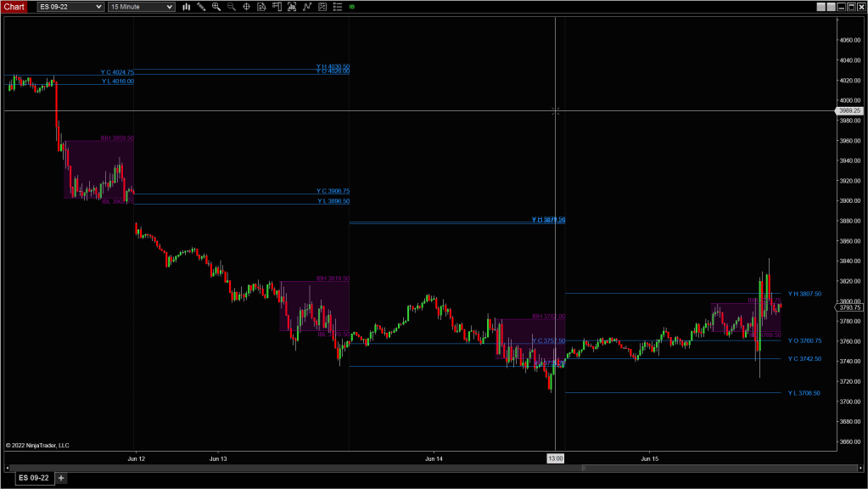
Task: Expand the 15 Minute interval dropdown
Action: 171,7
